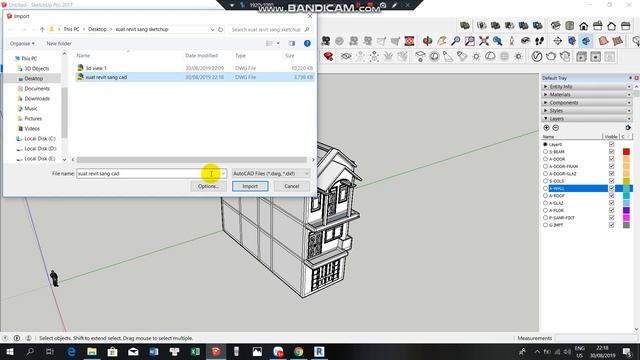Collapse the Layers panel
640x360 pixels.
587,118
